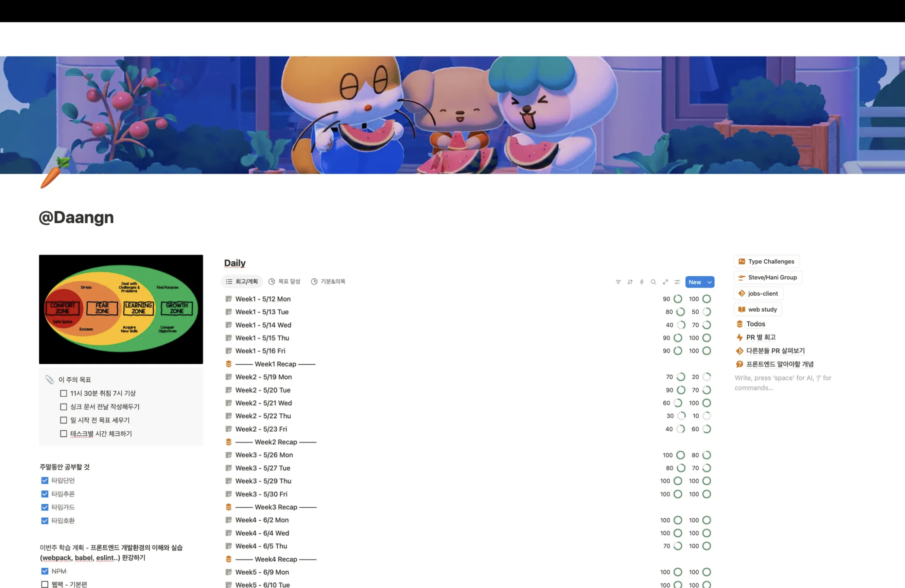Open the Type Challenges page link
The height and width of the screenshot is (588, 905).
[766, 262]
